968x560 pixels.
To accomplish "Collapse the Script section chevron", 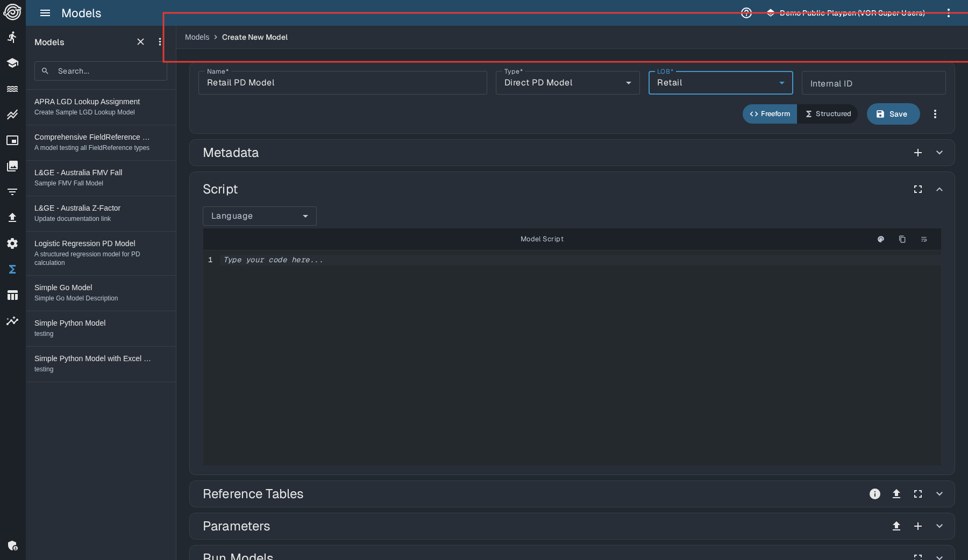I will (939, 189).
